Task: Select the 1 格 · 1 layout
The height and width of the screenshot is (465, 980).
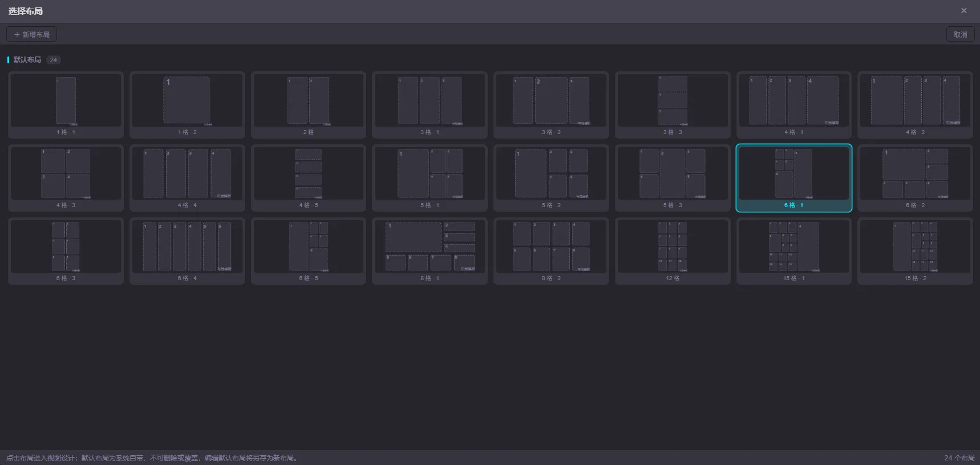Action: 66,105
